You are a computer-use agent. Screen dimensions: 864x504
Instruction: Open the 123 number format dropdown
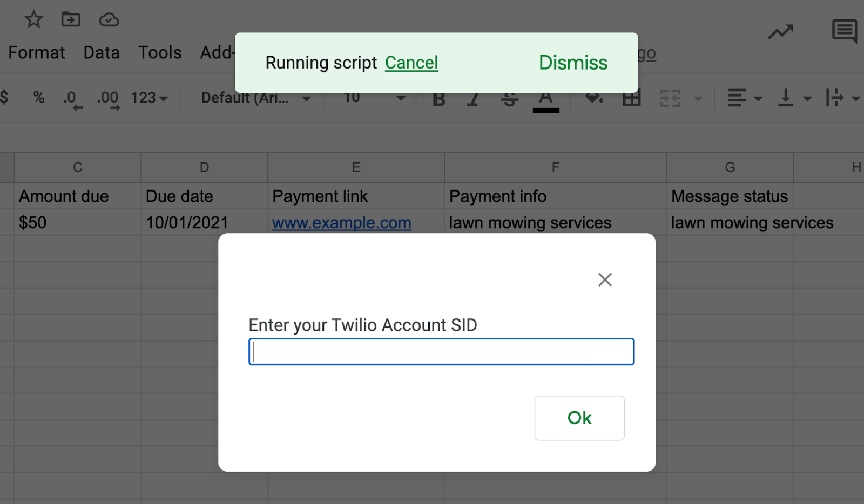(149, 98)
